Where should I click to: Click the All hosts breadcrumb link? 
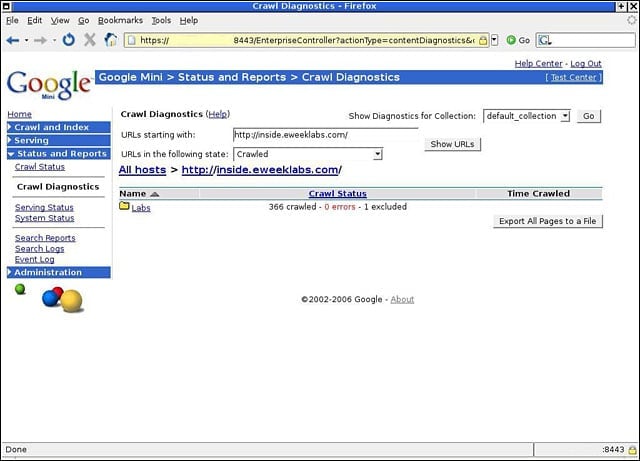[x=142, y=170]
